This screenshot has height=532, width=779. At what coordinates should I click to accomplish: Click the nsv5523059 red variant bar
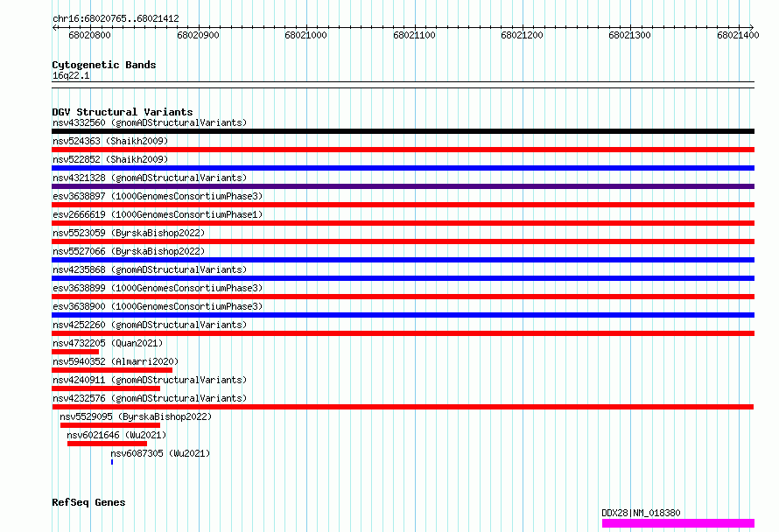(403, 241)
